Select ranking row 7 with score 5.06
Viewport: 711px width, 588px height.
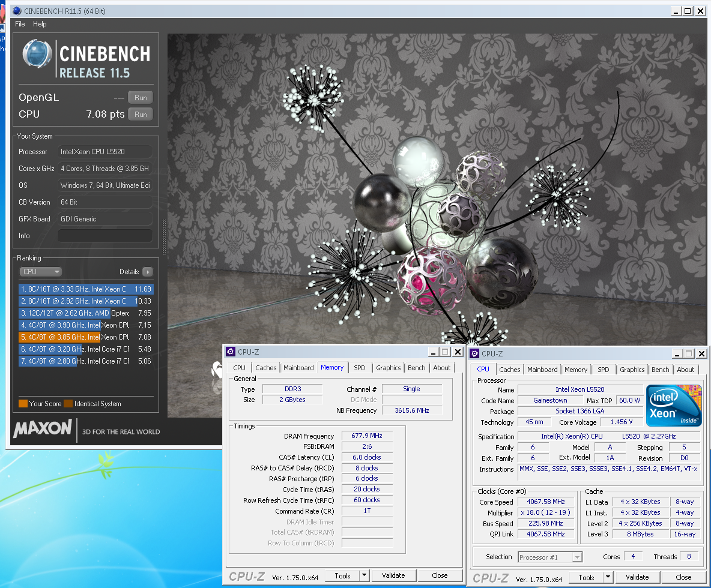86,361
